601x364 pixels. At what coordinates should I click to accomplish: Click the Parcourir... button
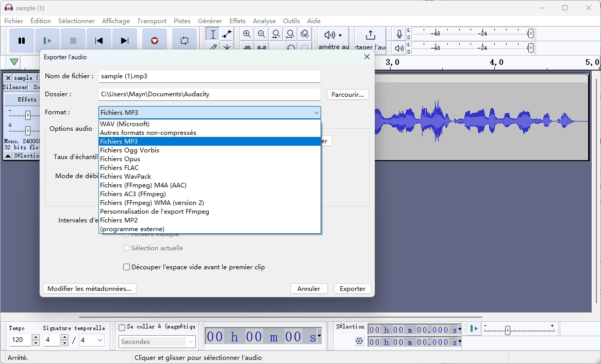tap(347, 95)
